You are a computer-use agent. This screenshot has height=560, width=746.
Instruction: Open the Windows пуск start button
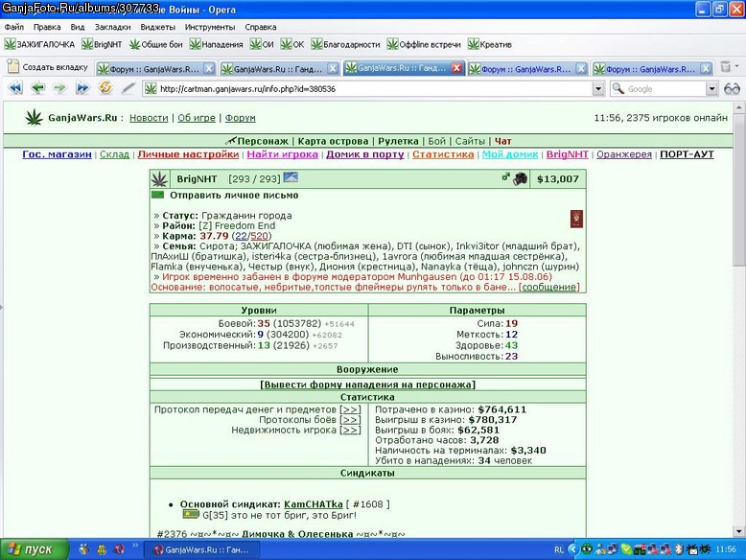click(x=34, y=549)
